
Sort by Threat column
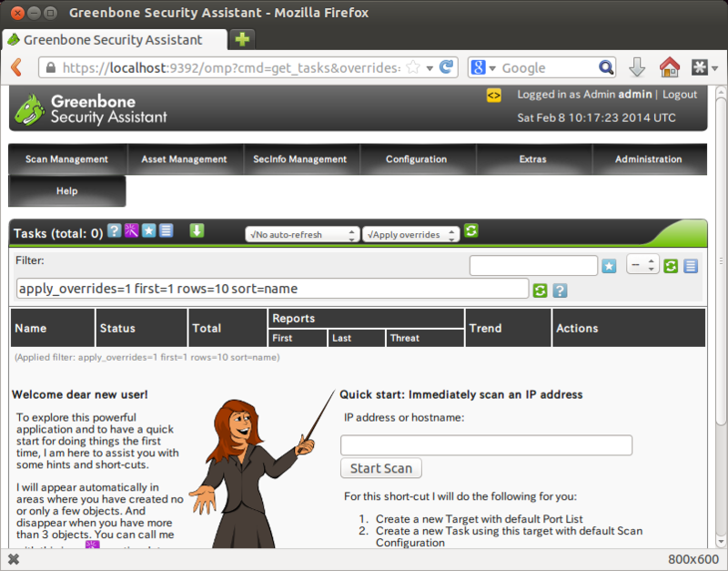coord(405,338)
